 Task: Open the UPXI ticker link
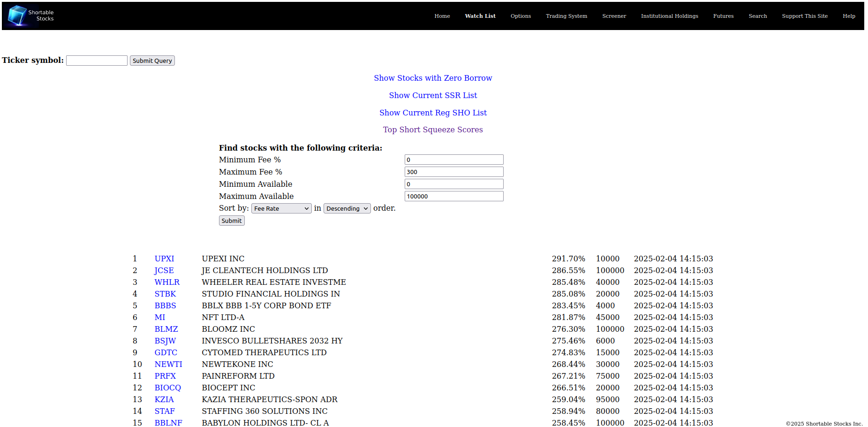[164, 259]
